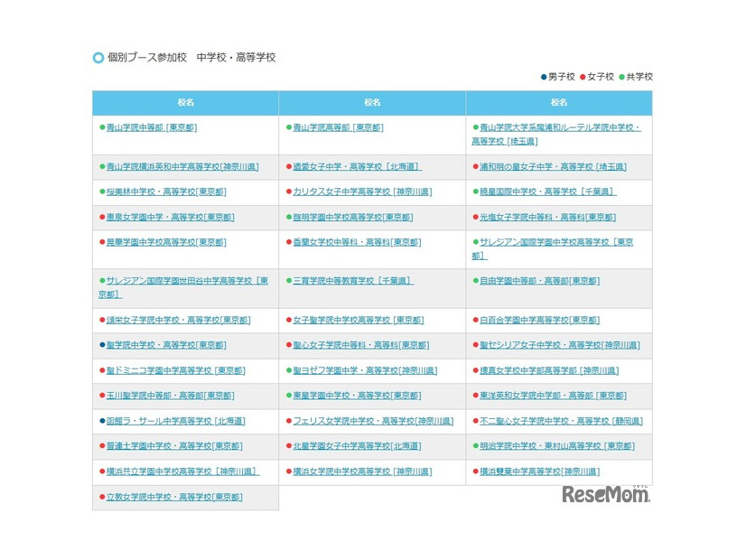Click the circle icon beside 個別ブース参加校 heading

point(95,56)
